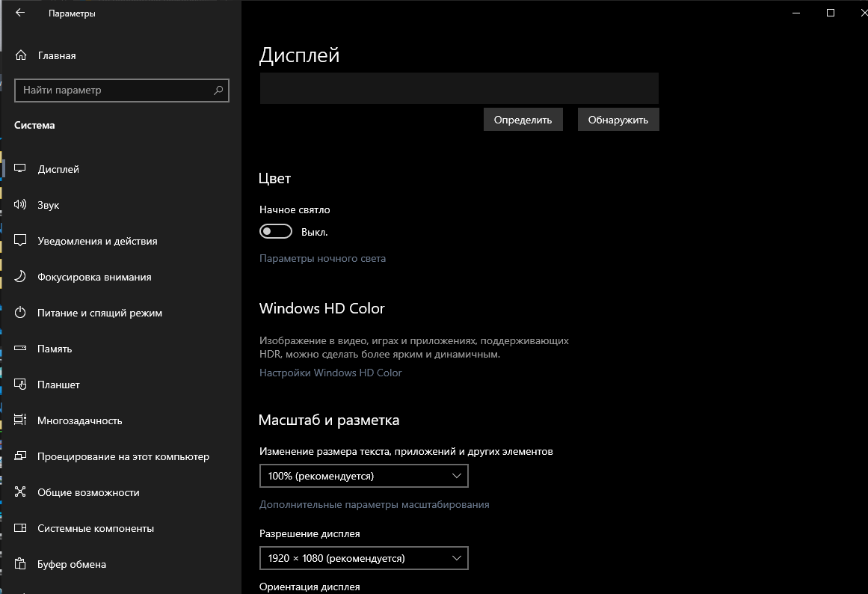Click the Главная home icon
868x594 pixels.
21,55
